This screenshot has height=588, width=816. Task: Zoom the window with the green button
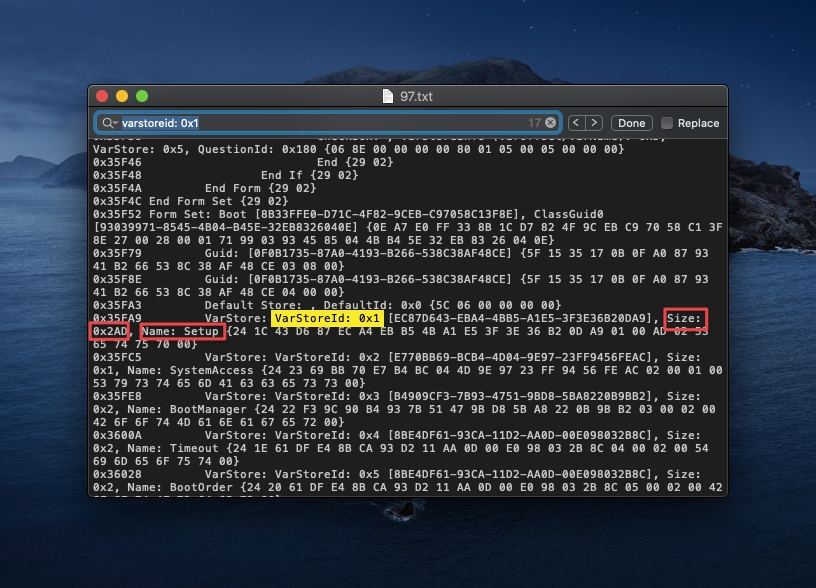[x=141, y=96]
